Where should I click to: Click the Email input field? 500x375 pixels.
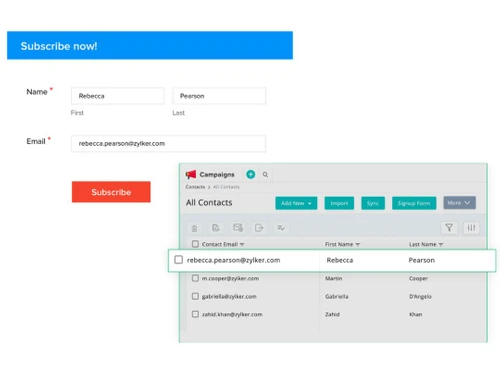[x=168, y=144]
